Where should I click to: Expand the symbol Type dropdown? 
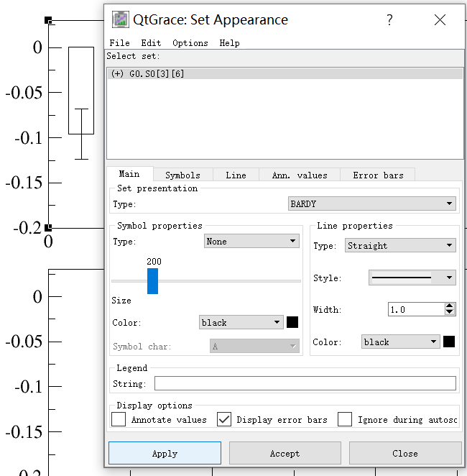click(251, 242)
